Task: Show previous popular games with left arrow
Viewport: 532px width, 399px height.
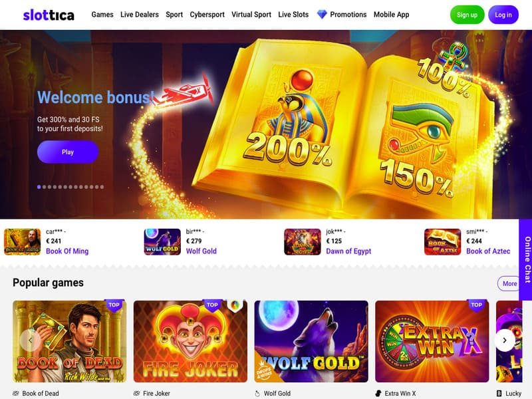Action: point(30,340)
